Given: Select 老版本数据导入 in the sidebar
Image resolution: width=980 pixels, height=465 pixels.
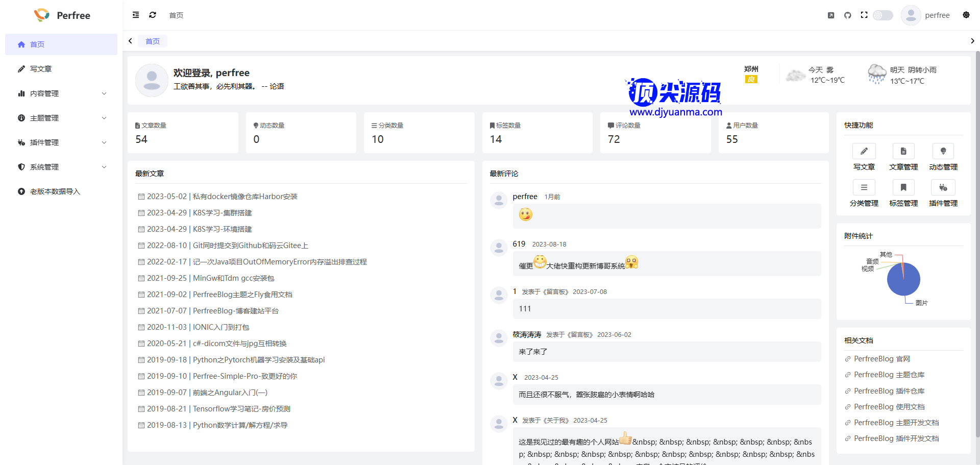Looking at the screenshot, I should (x=55, y=191).
